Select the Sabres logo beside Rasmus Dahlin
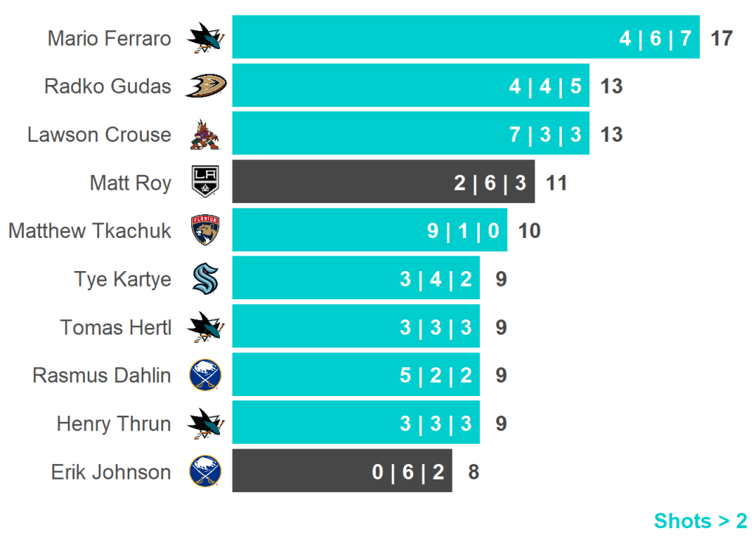Image resolution: width=756 pixels, height=540 pixels. [205, 375]
